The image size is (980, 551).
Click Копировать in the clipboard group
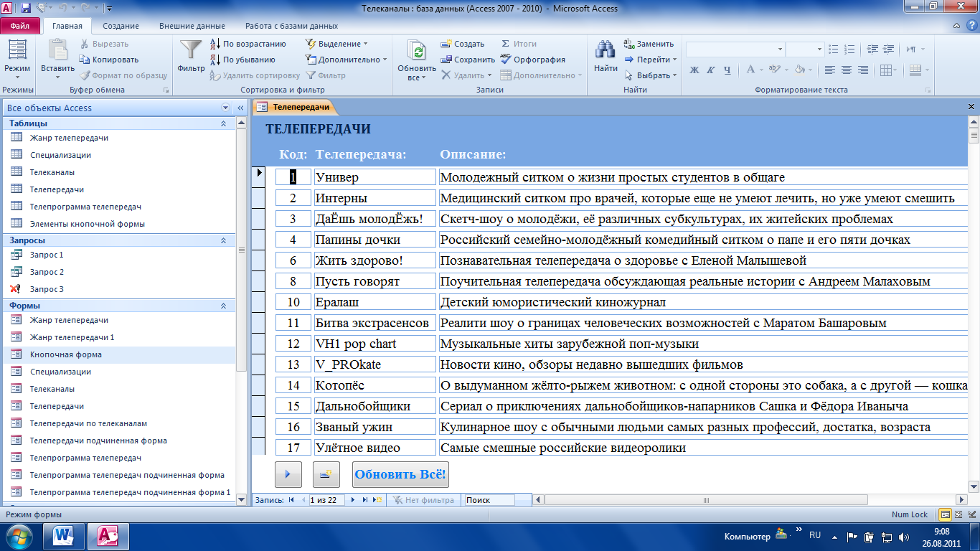[x=109, y=60]
